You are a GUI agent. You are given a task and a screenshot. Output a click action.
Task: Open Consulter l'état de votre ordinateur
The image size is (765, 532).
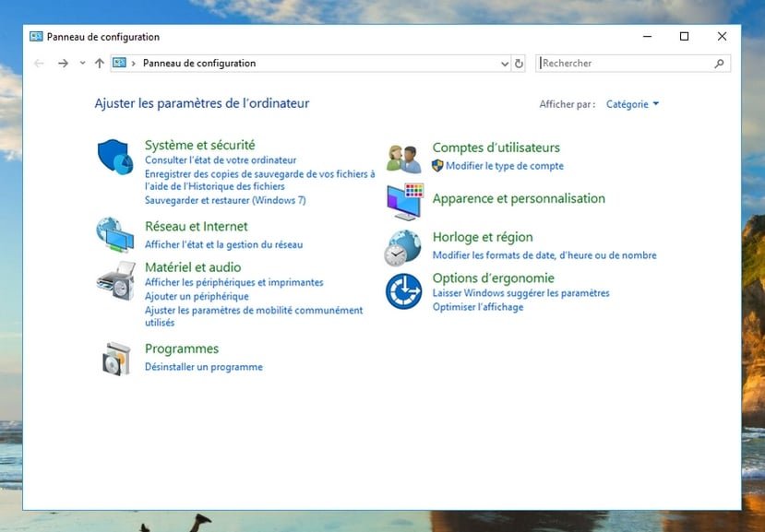click(221, 160)
